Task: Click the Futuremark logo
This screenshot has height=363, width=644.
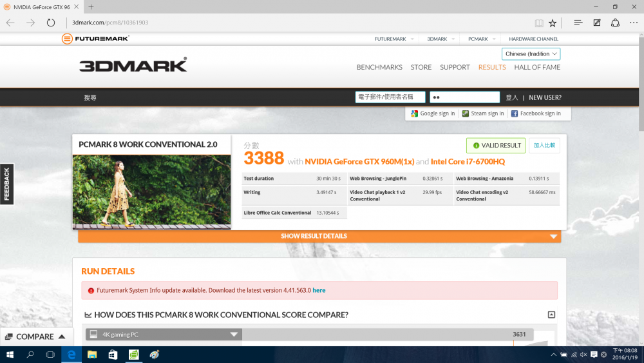Action: pos(95,39)
